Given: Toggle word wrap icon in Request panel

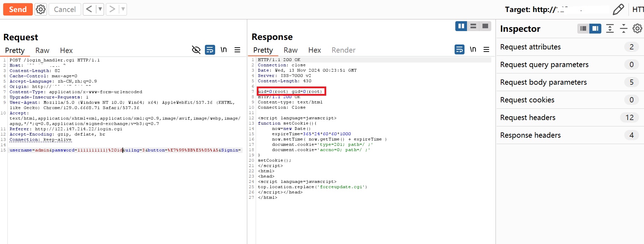Looking at the screenshot, I should [210, 50].
